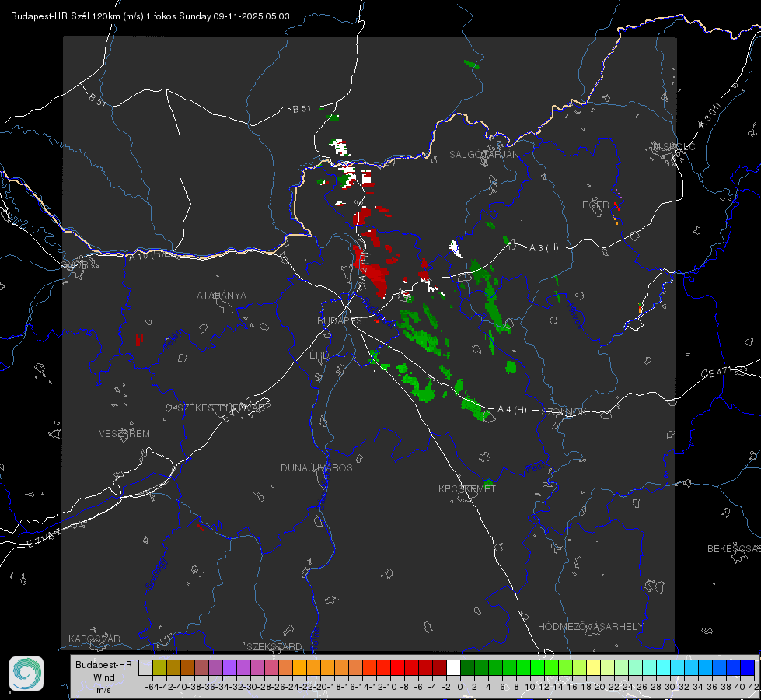This screenshot has width=761, height=700.
Task: Click the radar title text at top
Action: (150, 16)
